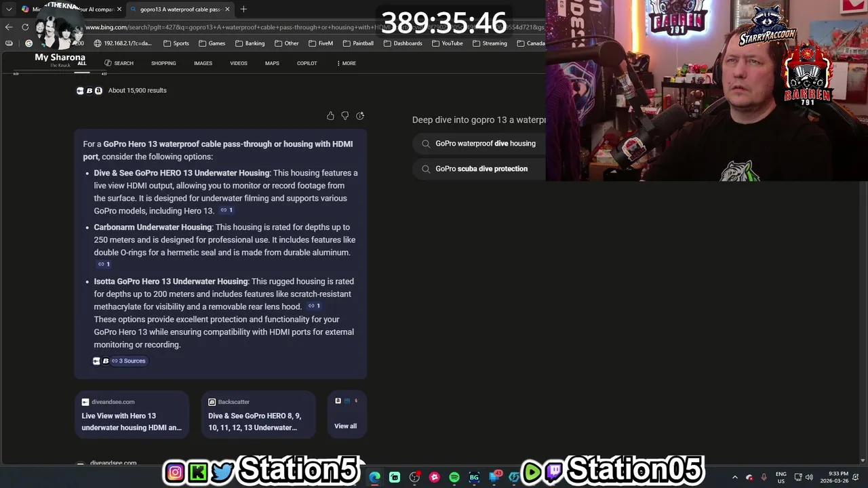Open ENG US language switcher

point(781,477)
